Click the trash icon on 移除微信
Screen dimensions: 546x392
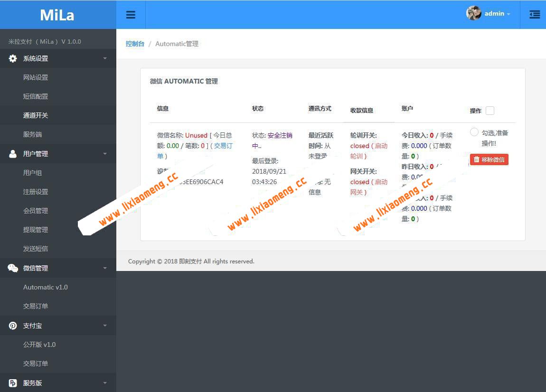tap(477, 159)
